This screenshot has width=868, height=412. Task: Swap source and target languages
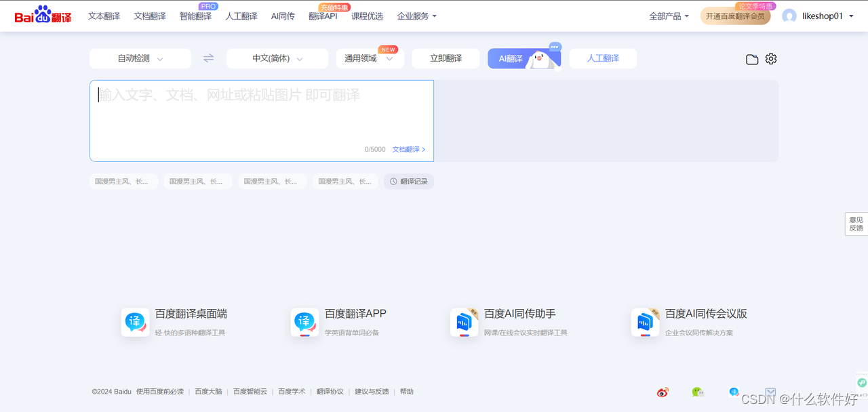[x=209, y=58]
